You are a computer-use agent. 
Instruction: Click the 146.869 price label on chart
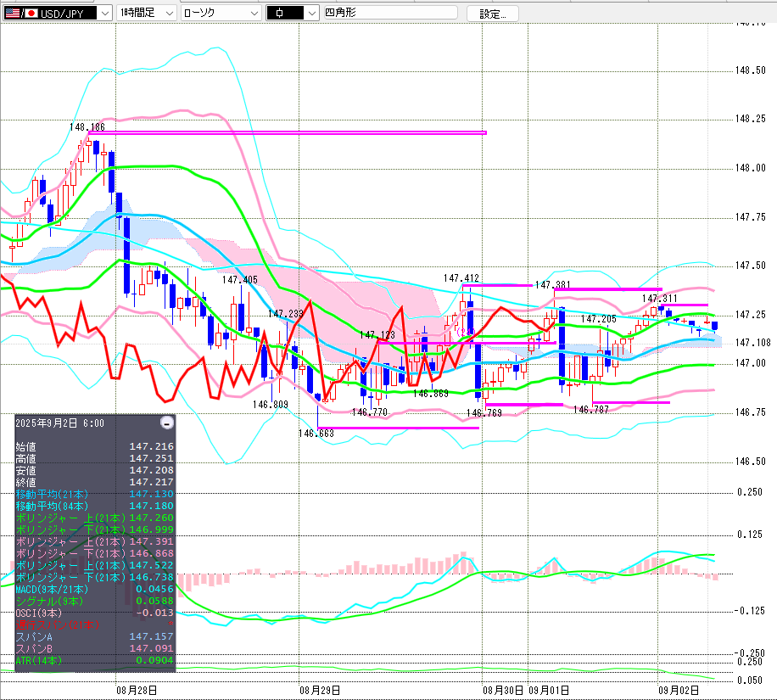(431, 394)
